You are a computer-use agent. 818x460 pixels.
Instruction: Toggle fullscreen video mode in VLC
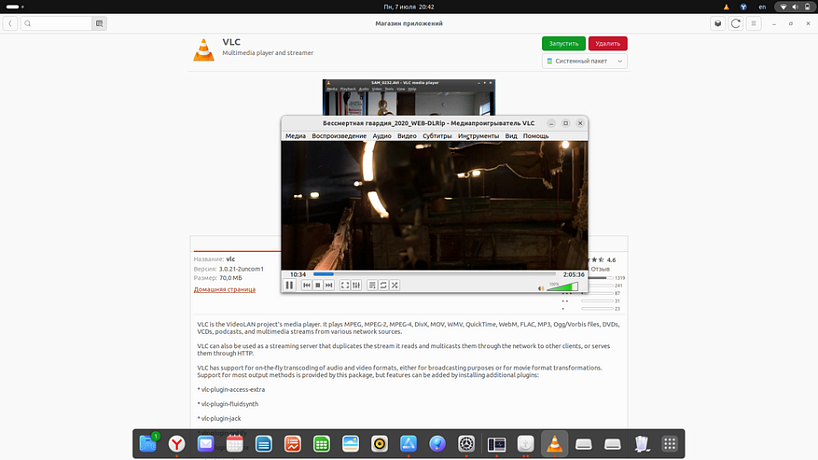pos(345,285)
